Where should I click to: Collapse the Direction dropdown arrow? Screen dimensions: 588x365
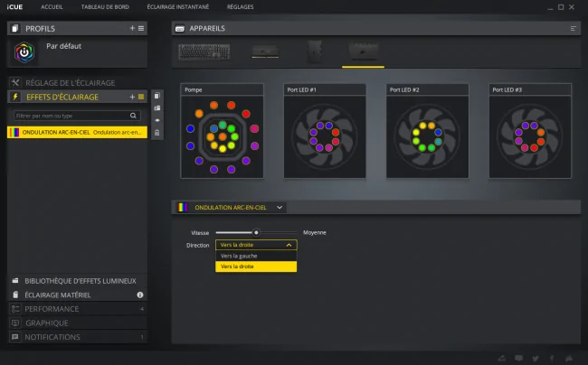[x=289, y=245]
